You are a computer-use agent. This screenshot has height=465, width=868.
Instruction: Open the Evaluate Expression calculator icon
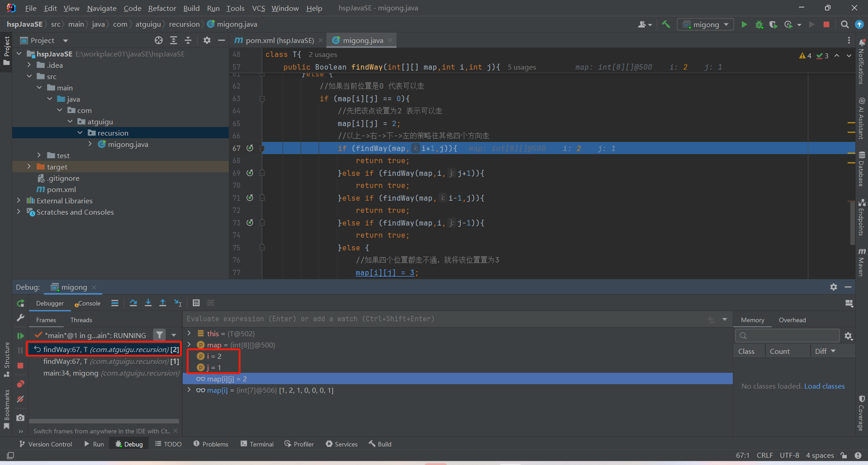coord(196,303)
